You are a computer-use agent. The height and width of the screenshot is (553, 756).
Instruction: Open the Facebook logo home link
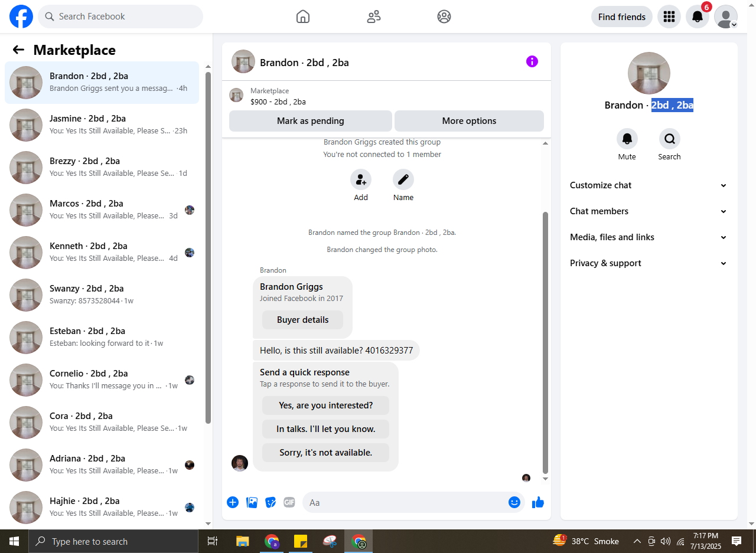(x=21, y=17)
